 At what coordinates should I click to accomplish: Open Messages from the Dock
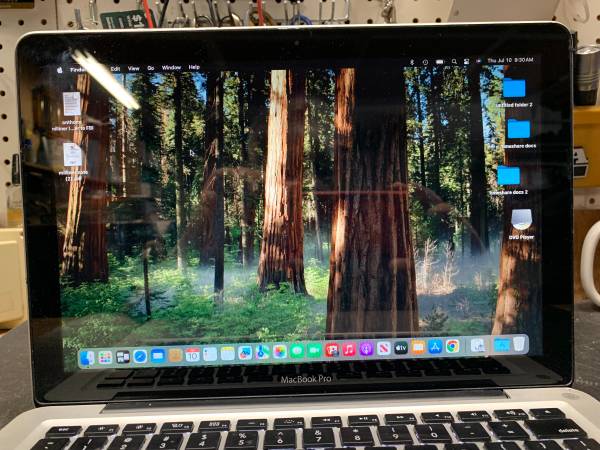pos(297,351)
